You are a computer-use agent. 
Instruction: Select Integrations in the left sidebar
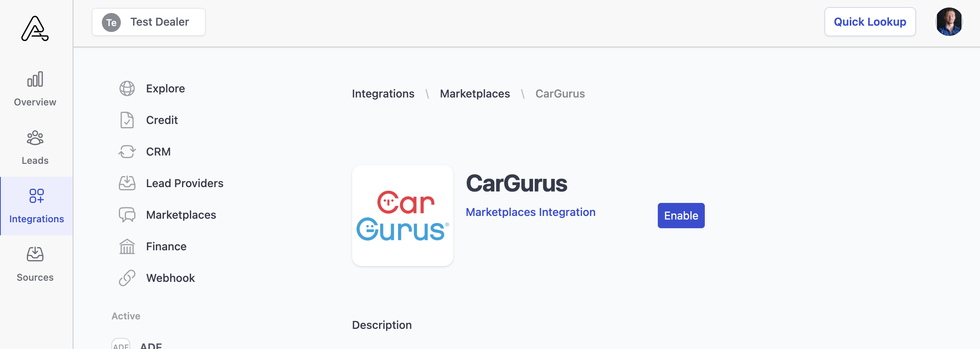[36, 206]
